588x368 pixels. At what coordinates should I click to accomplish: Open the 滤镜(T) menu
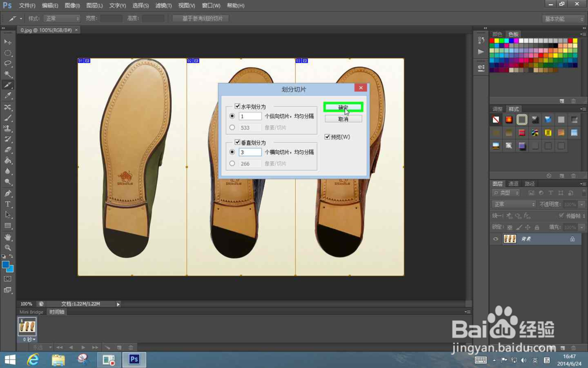(163, 5)
